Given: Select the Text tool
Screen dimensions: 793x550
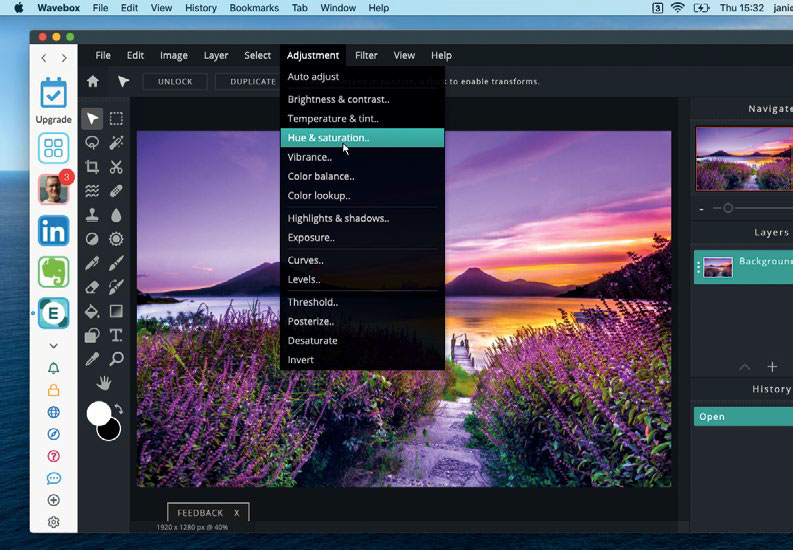Looking at the screenshot, I should [116, 335].
